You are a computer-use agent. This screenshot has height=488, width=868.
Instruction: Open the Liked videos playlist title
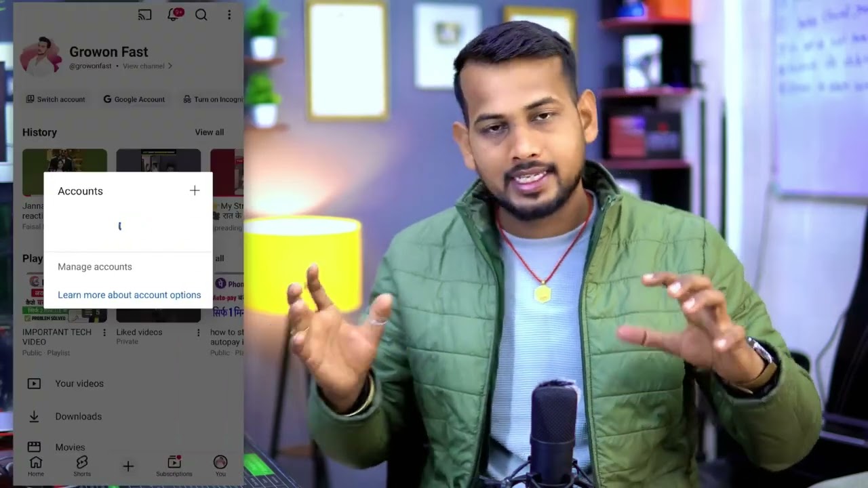pyautogui.click(x=139, y=332)
